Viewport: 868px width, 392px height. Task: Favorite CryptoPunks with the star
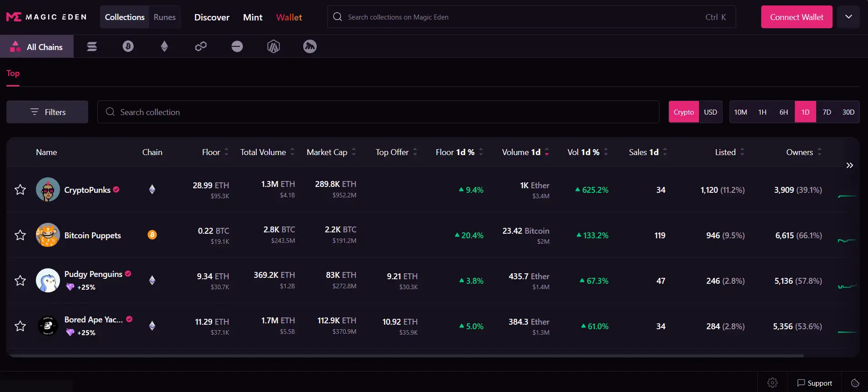coord(20,190)
